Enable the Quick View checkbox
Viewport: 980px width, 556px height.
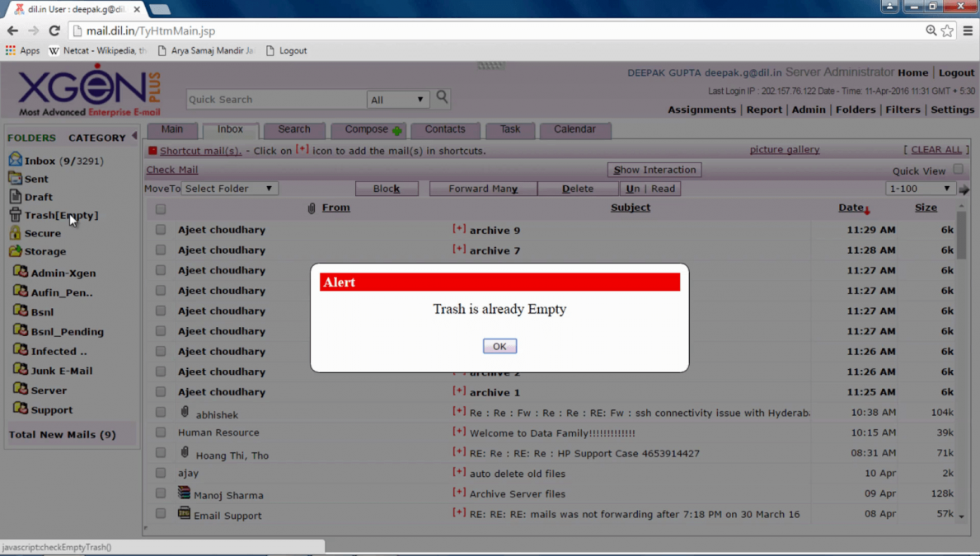[957, 170]
